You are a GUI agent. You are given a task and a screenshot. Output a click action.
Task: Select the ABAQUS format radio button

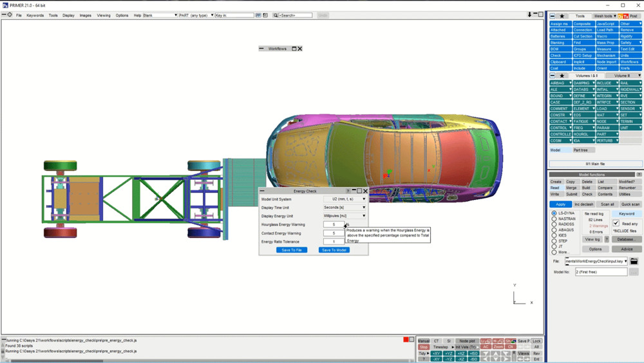click(554, 230)
